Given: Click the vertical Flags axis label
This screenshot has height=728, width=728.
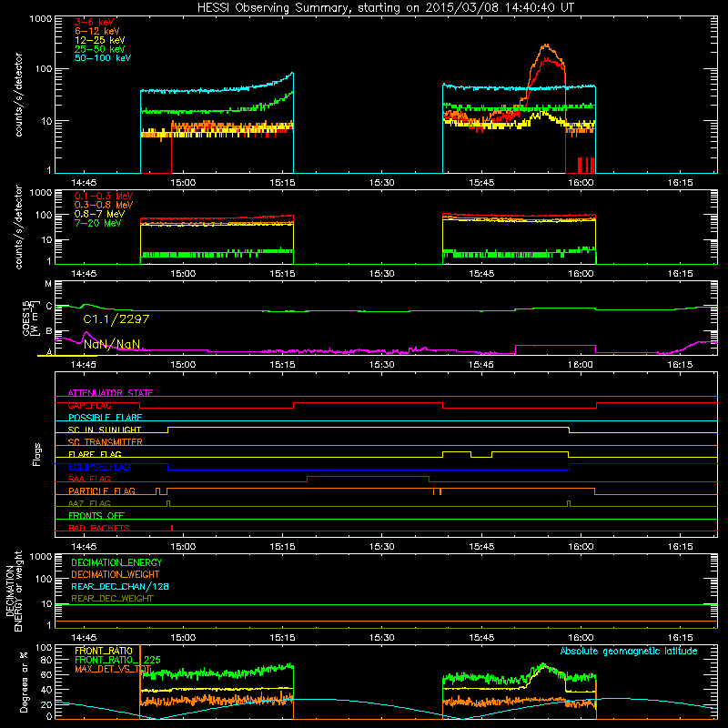Looking at the screenshot, I should pyautogui.click(x=37, y=454).
